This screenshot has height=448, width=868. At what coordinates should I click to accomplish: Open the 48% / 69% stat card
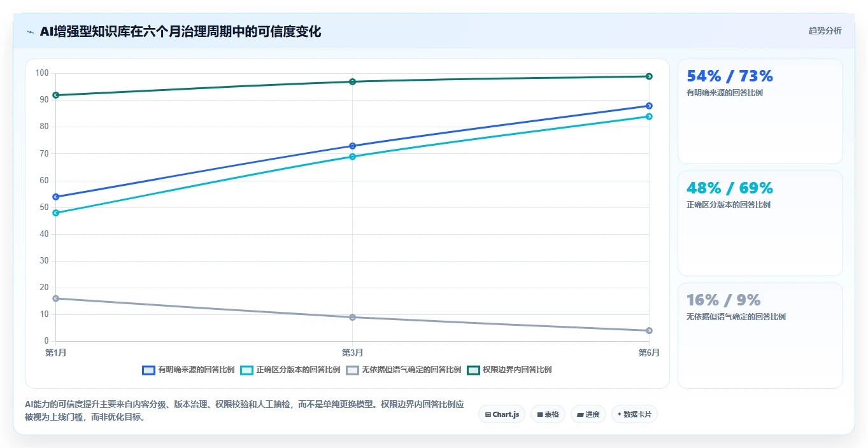coord(760,223)
